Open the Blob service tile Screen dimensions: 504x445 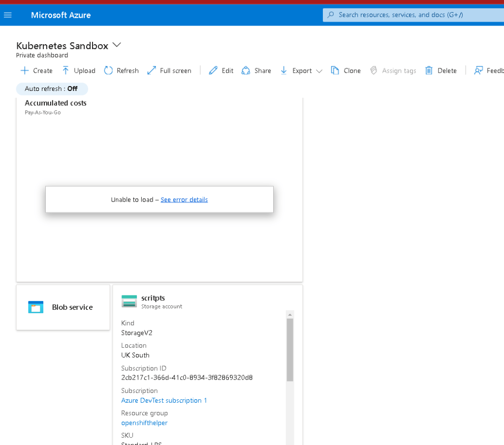point(63,307)
